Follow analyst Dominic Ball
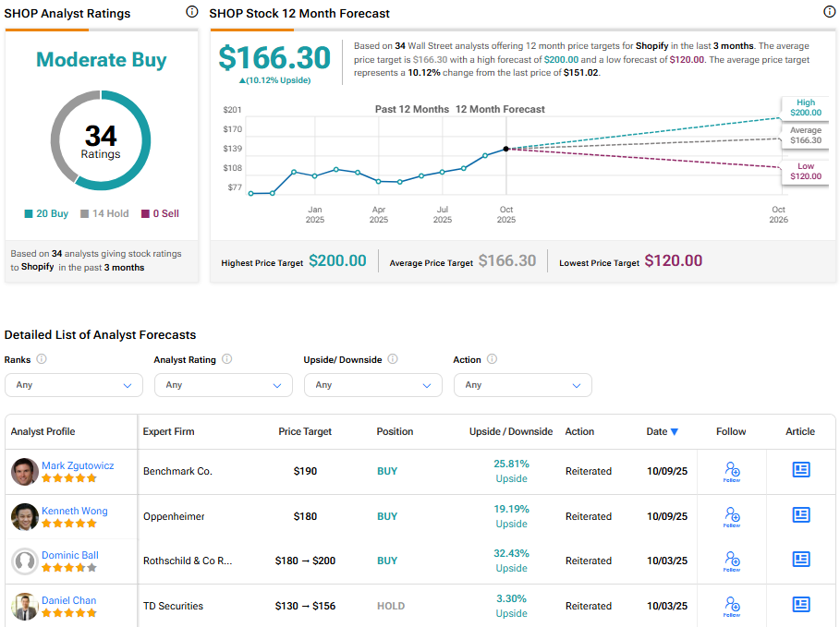840x627 pixels. [x=732, y=561]
